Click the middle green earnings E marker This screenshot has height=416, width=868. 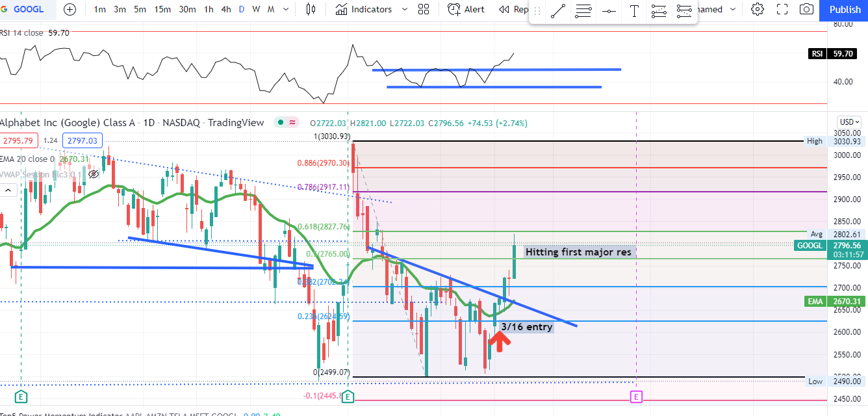tap(348, 396)
